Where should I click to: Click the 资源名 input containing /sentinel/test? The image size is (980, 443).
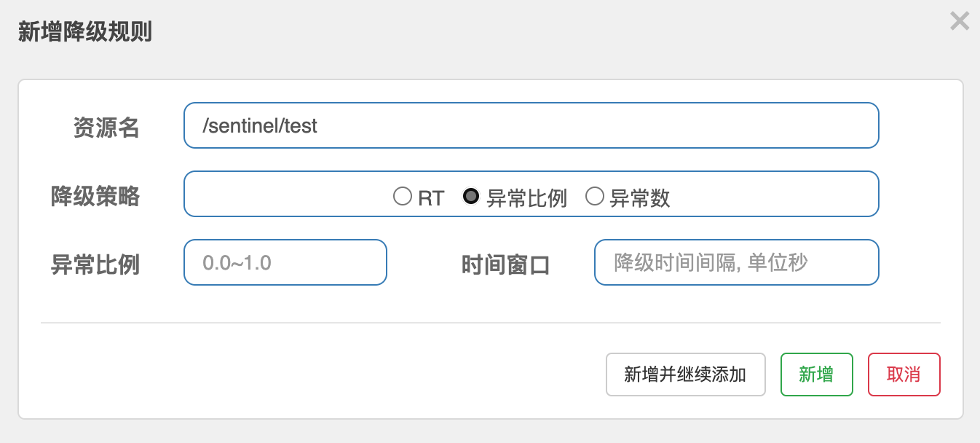531,125
